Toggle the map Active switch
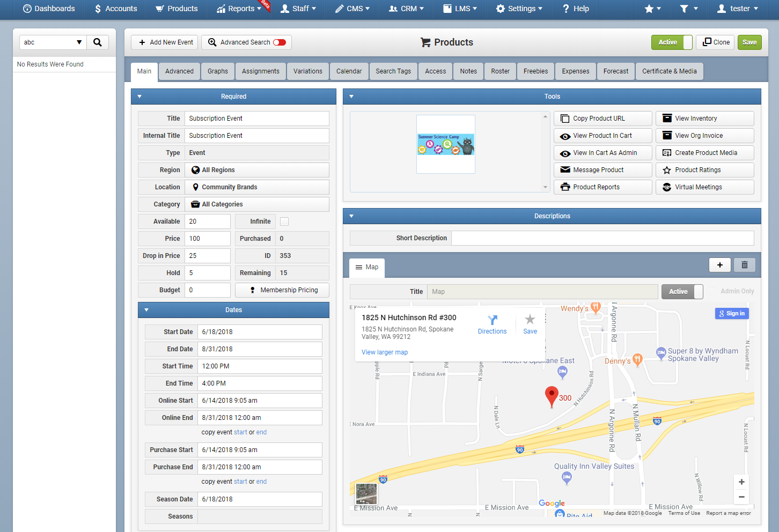 pyautogui.click(x=682, y=292)
